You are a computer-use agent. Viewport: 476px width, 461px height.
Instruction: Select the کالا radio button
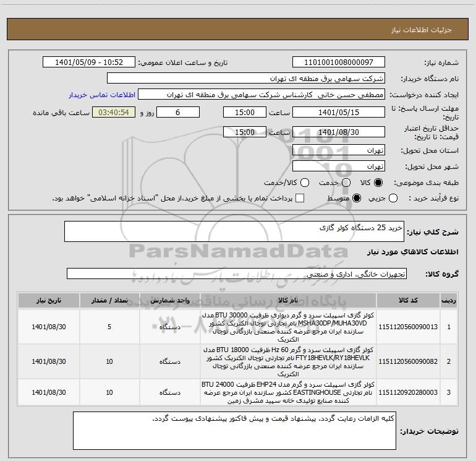point(378,183)
